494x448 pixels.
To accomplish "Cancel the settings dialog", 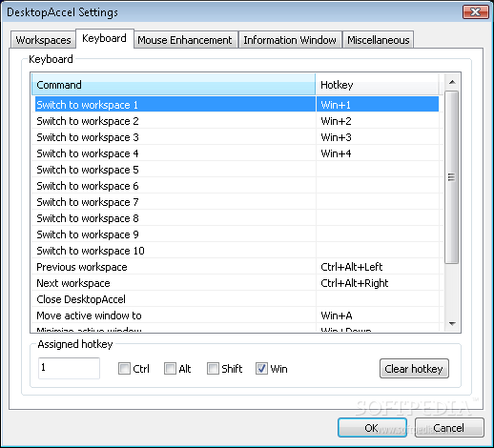I will pyautogui.click(x=449, y=428).
